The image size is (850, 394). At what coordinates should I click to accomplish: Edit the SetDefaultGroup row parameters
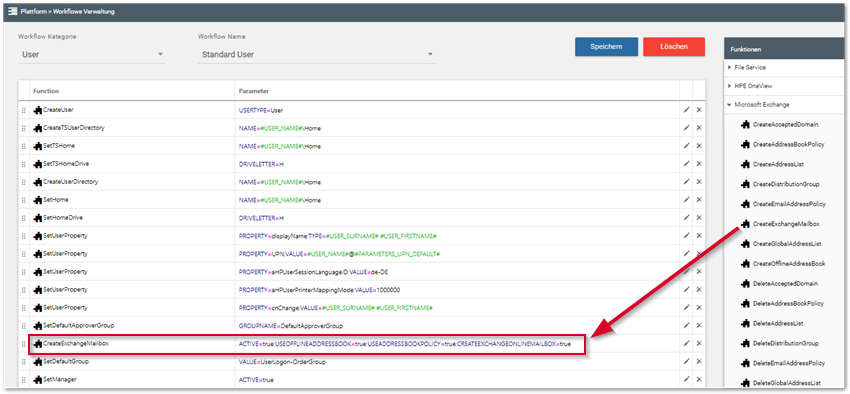[x=686, y=361]
